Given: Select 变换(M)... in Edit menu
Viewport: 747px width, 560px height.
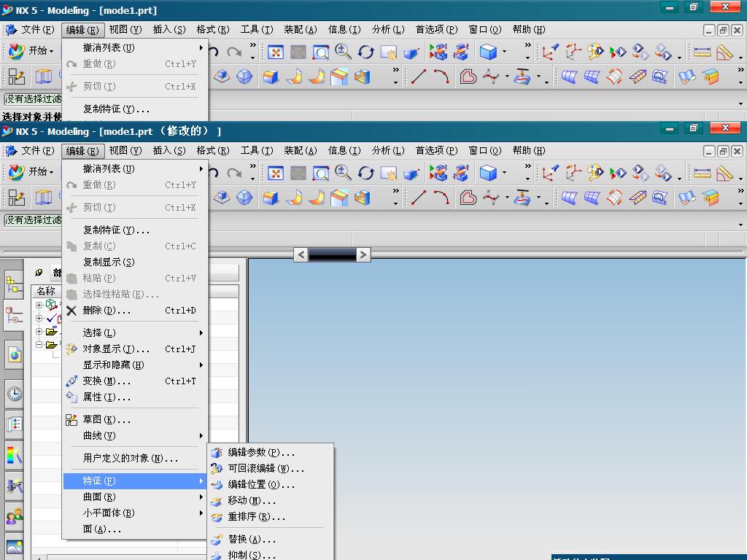Looking at the screenshot, I should click(135, 381).
